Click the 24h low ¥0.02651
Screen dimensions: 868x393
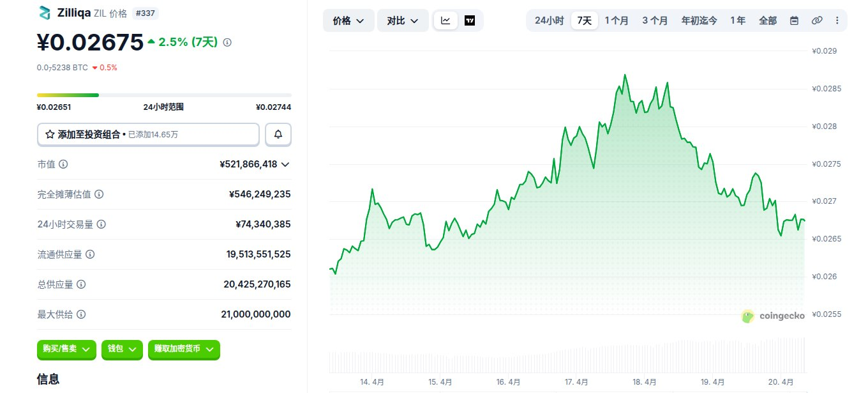(54, 107)
